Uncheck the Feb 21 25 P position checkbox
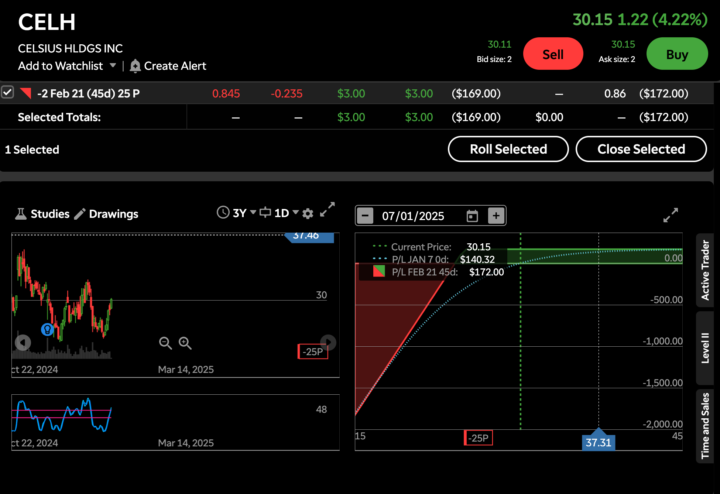The image size is (720, 494). (7, 92)
